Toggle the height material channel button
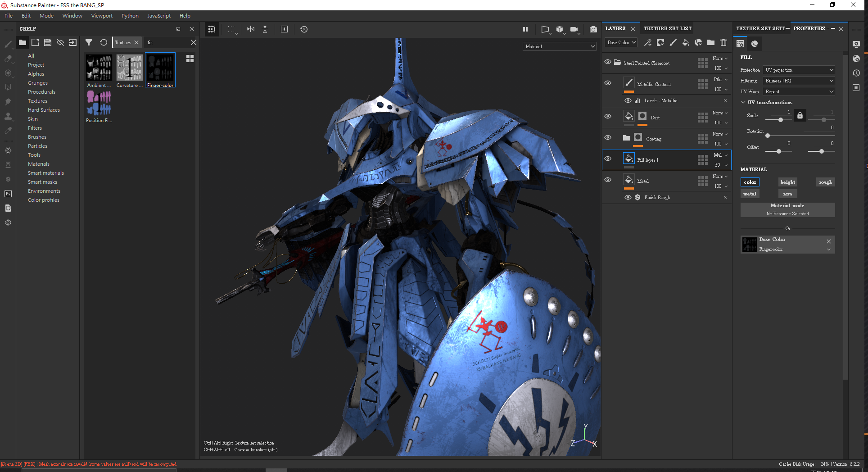868x472 pixels. (x=787, y=182)
